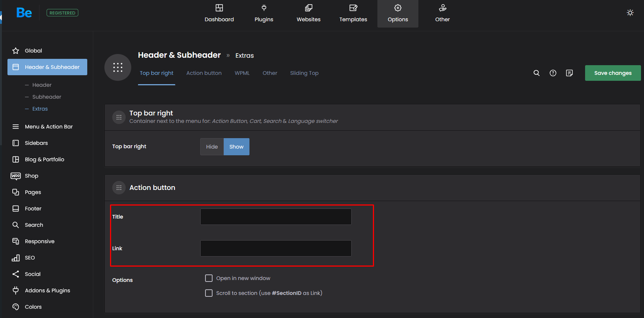Click the REGISTERED badge

[x=62, y=13]
